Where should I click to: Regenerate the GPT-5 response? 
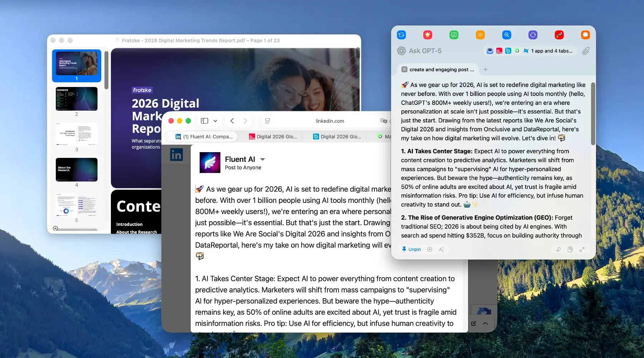tap(558, 249)
